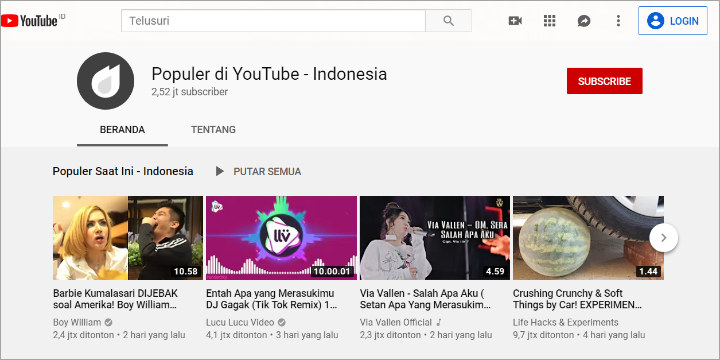
Task: Click the verified badge next to Lucu Lucu Video
Action: pyautogui.click(x=281, y=322)
